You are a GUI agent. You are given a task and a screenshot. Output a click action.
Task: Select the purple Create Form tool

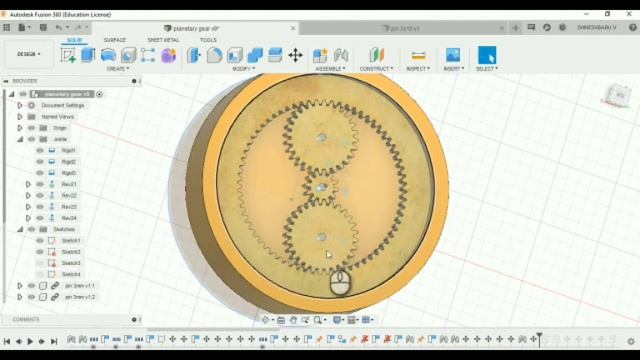[168, 55]
